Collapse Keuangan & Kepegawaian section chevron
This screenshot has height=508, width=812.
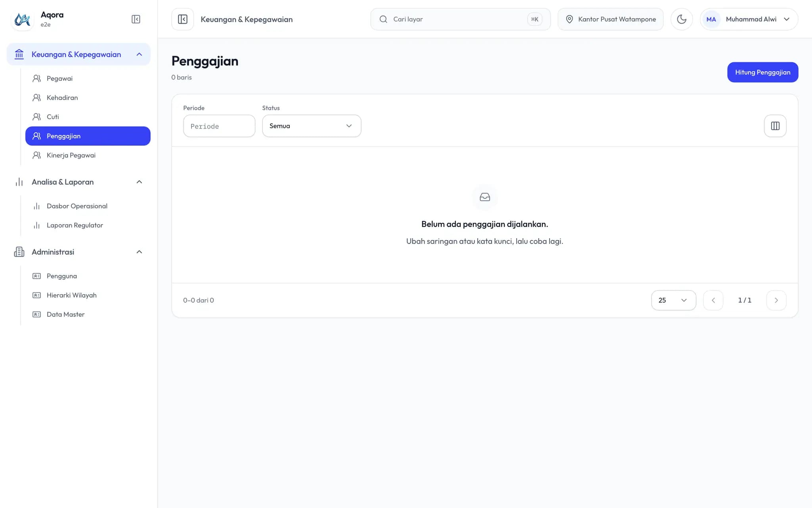point(139,54)
